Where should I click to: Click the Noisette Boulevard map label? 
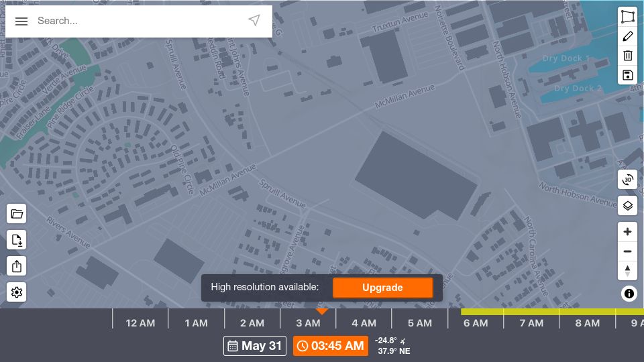point(449,38)
